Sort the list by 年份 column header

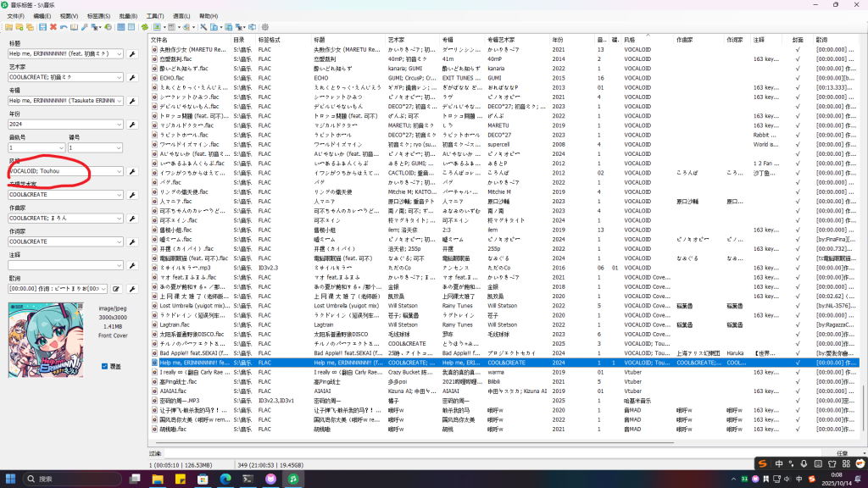(x=557, y=40)
